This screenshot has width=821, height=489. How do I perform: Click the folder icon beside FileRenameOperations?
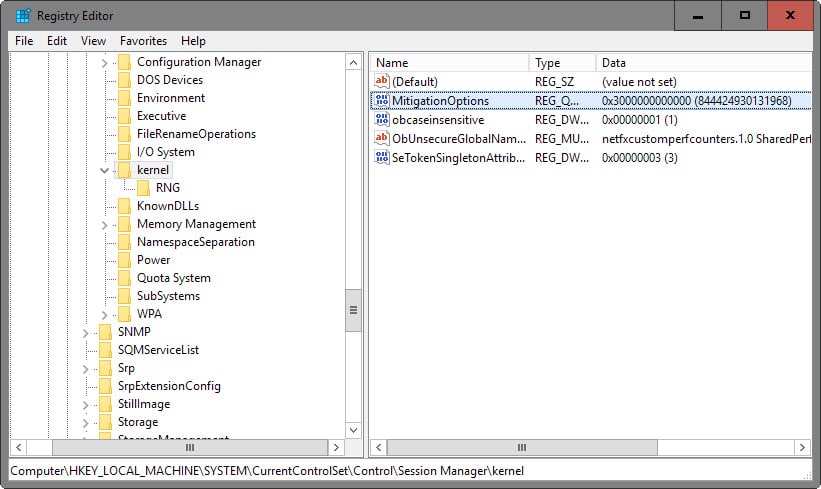point(124,134)
